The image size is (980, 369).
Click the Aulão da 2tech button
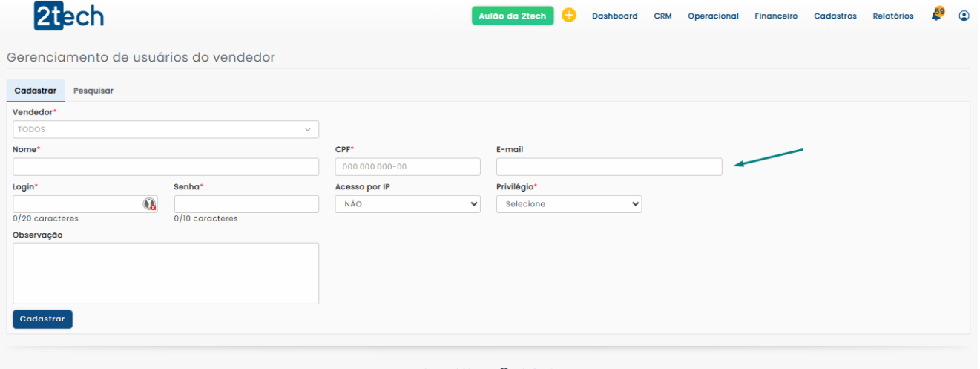tap(513, 16)
